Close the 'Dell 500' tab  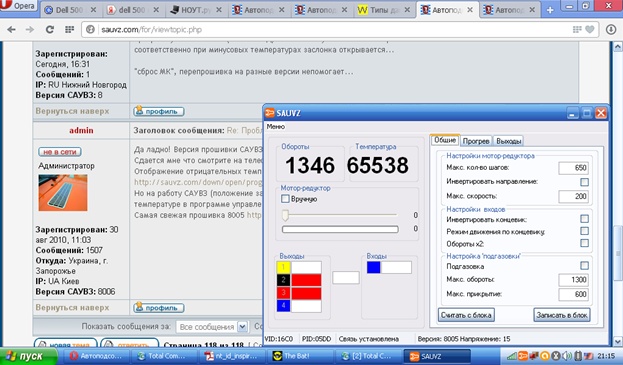click(x=93, y=10)
